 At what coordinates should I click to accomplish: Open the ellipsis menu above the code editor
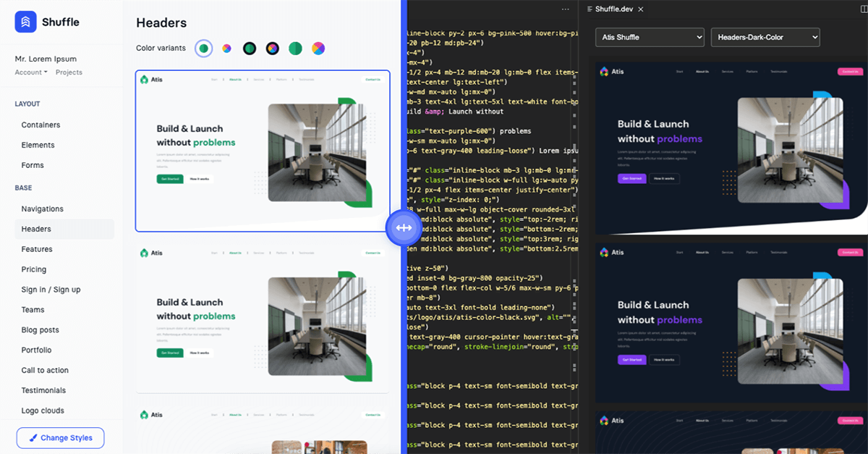pos(565,9)
